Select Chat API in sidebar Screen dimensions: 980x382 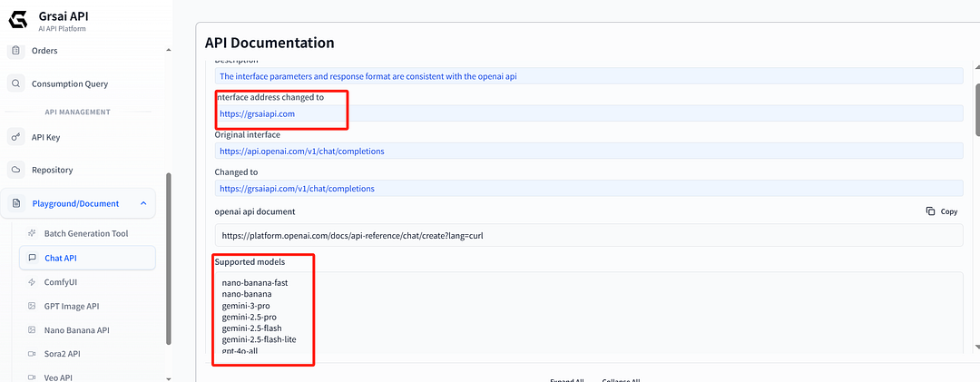pyautogui.click(x=87, y=258)
